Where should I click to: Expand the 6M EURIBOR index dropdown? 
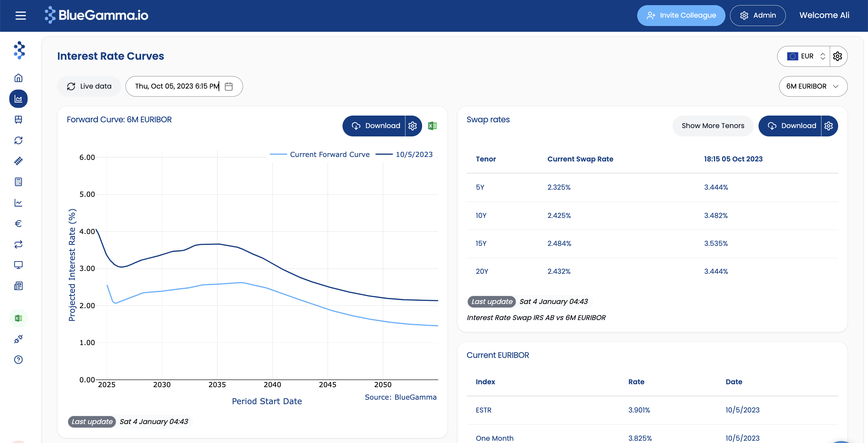coord(813,87)
